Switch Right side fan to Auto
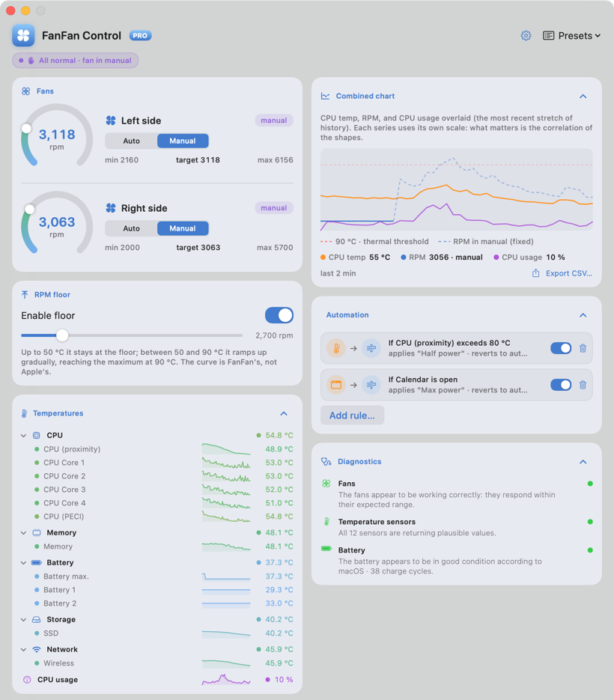The image size is (614, 700). click(131, 228)
